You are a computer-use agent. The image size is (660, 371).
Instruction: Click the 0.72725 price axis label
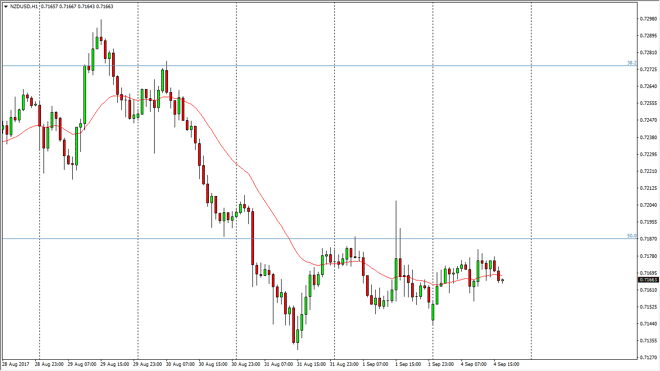point(648,69)
